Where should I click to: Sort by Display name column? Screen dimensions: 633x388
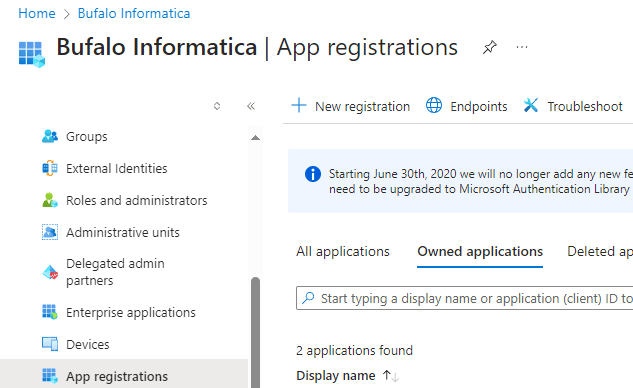pos(336,376)
